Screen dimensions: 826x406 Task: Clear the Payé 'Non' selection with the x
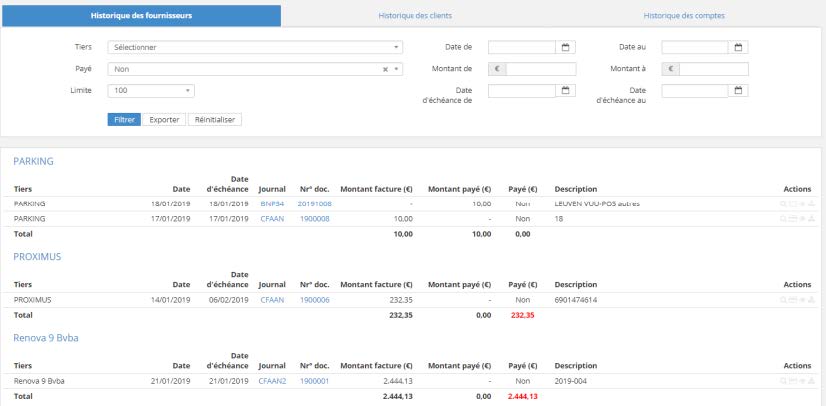pos(385,69)
